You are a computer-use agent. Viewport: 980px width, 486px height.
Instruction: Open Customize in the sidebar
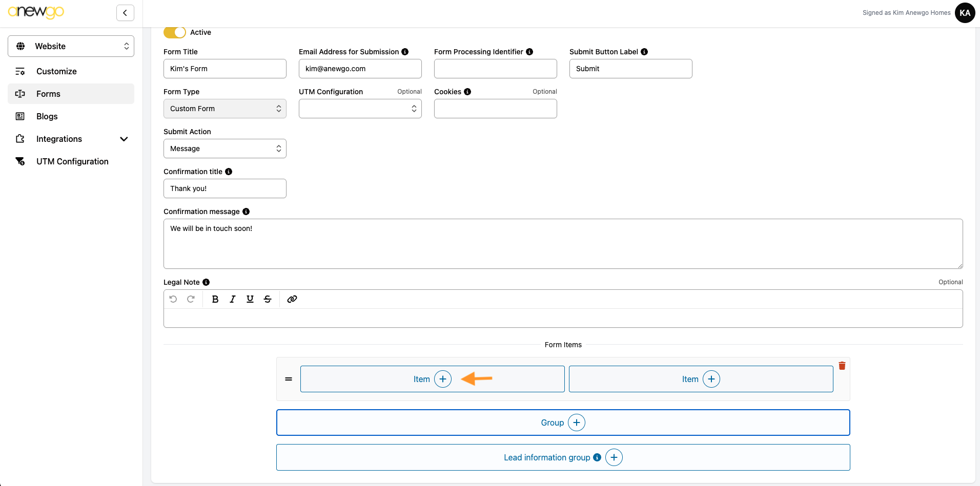(x=56, y=71)
